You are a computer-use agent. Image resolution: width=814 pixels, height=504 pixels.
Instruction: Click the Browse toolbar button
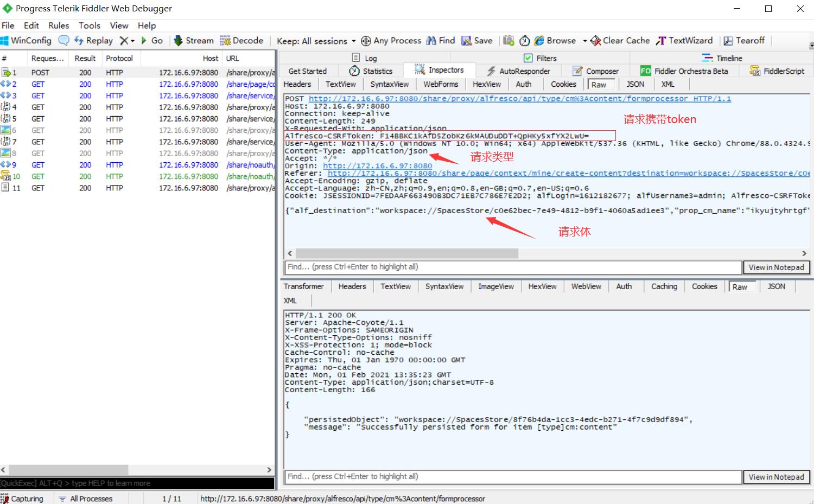pos(555,41)
